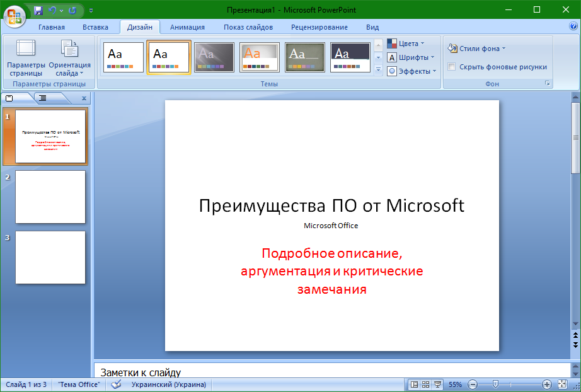
Task: Open the Вид tab
Action: [x=372, y=27]
